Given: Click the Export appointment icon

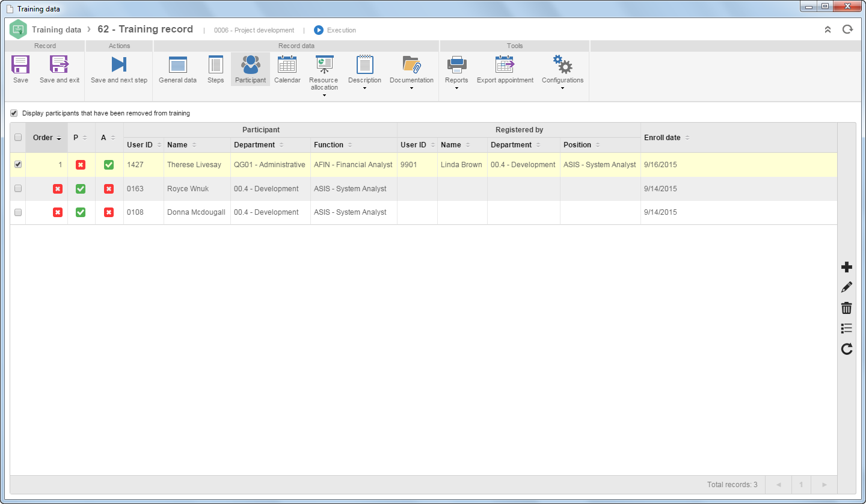Looking at the screenshot, I should click(505, 64).
